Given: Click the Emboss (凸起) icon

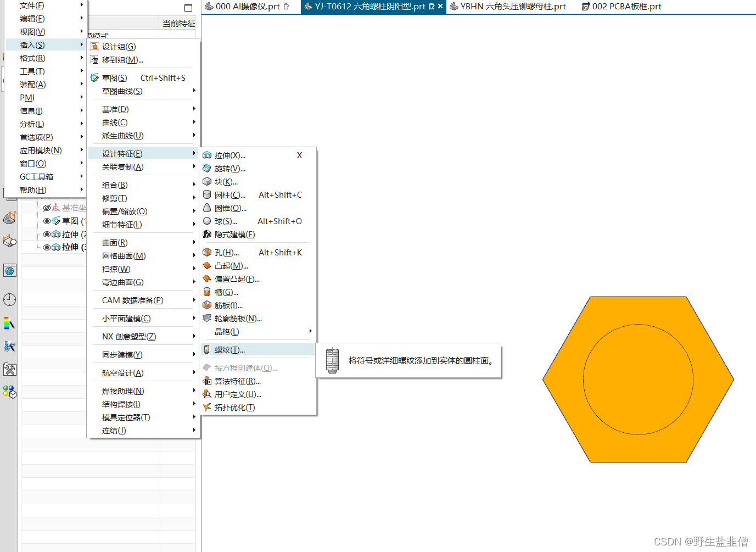Looking at the screenshot, I should click(x=207, y=266).
